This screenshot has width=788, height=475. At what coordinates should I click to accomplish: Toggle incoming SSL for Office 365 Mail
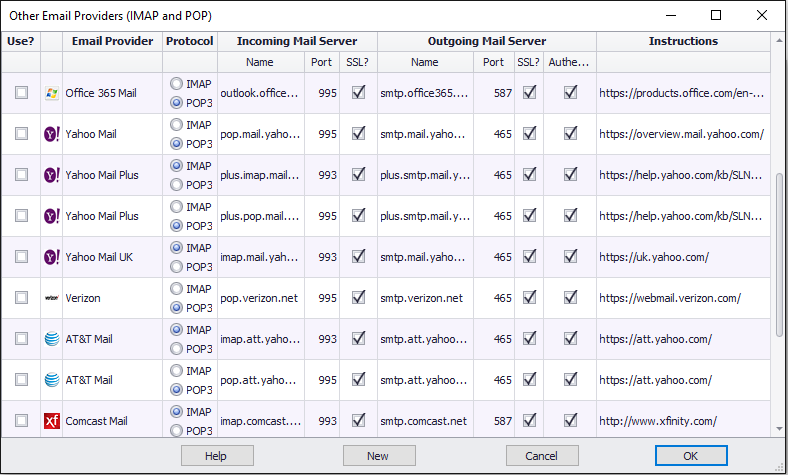click(358, 92)
